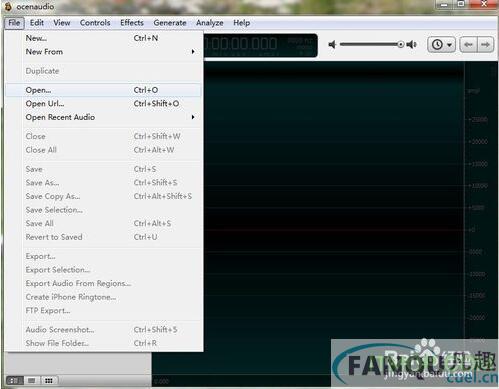Open the Analyze menu

pyautogui.click(x=210, y=23)
